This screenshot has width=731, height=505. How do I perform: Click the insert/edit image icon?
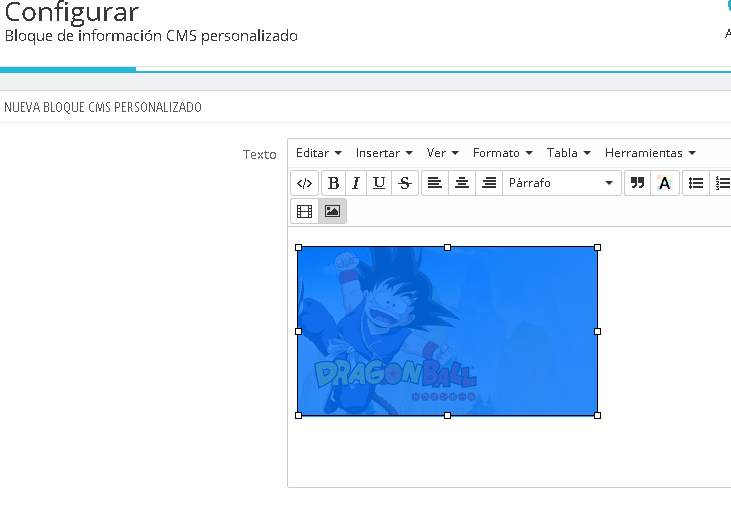pyautogui.click(x=332, y=211)
